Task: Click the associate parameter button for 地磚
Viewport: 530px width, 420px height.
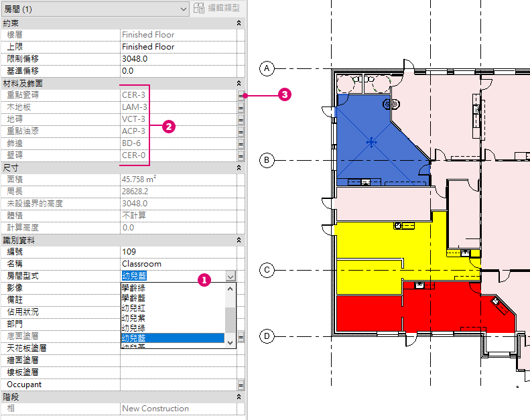Action: tap(241, 120)
